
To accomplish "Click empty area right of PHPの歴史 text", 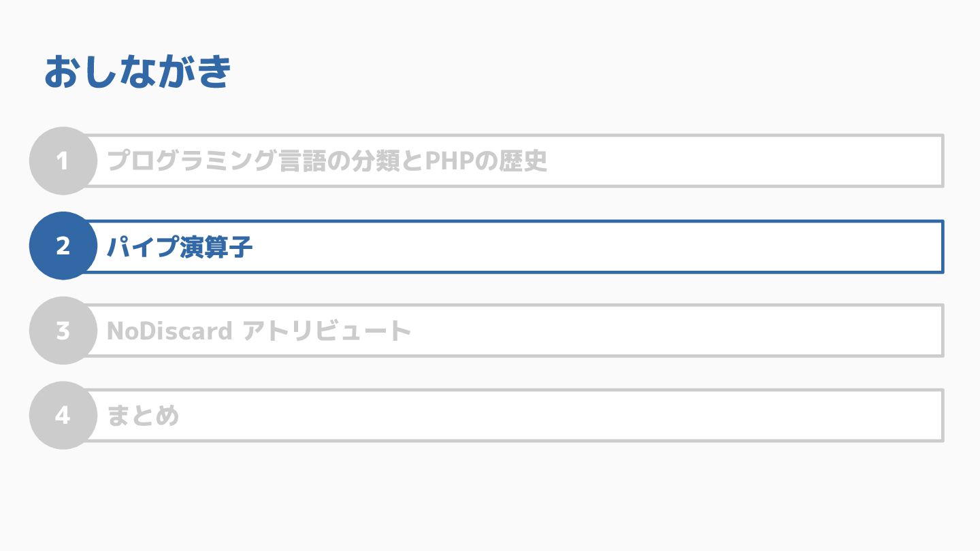I will 742,161.
